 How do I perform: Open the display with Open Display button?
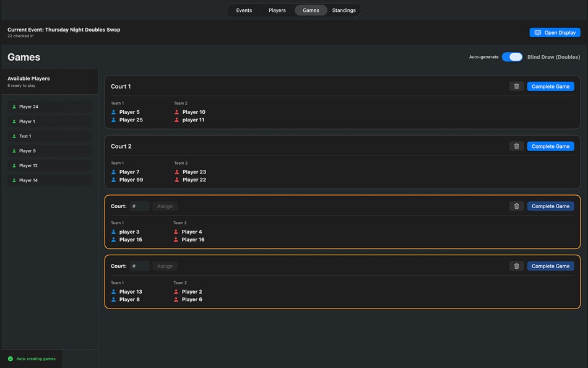pos(555,33)
